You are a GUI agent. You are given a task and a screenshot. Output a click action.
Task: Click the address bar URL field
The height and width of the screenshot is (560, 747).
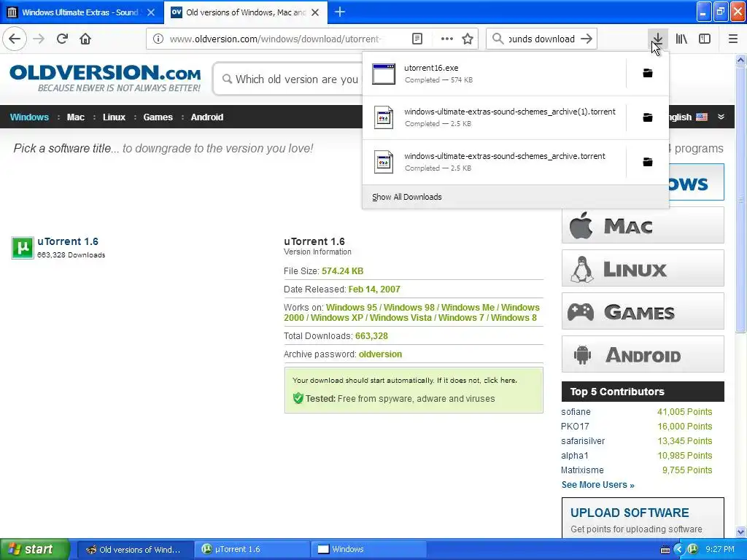[275, 39]
